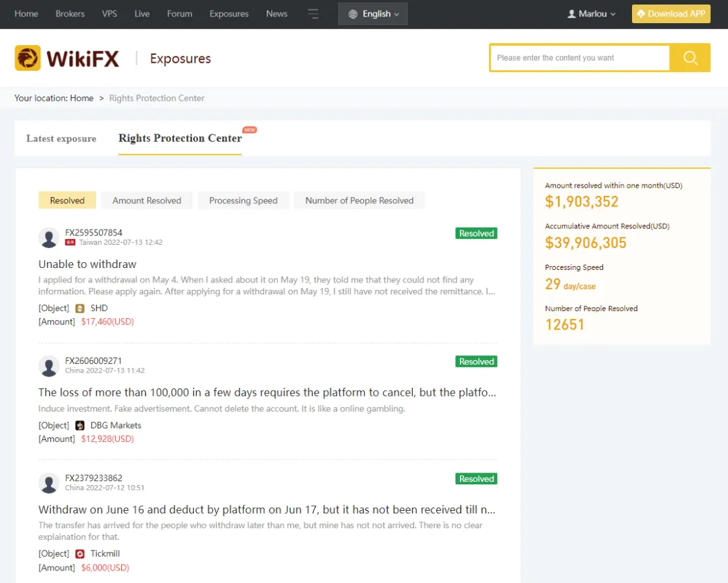This screenshot has width=728, height=583.
Task: Open the 'Withdraw on June 16' exposure
Action: click(x=267, y=510)
